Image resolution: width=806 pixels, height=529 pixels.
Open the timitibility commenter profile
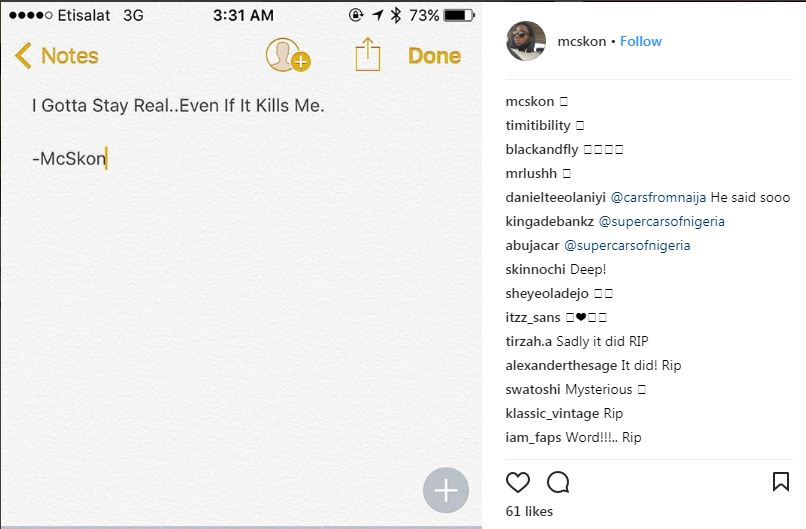[x=538, y=125]
